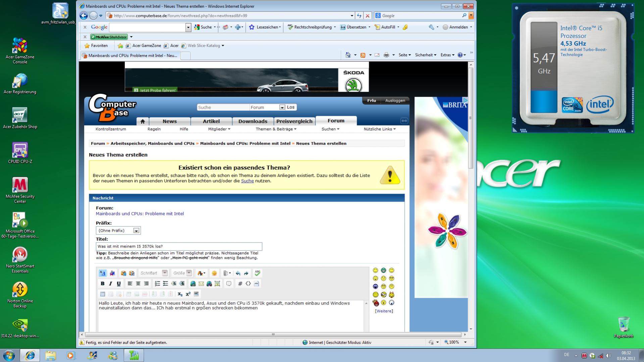Expand the Nützliche Links submenu

[380, 129]
